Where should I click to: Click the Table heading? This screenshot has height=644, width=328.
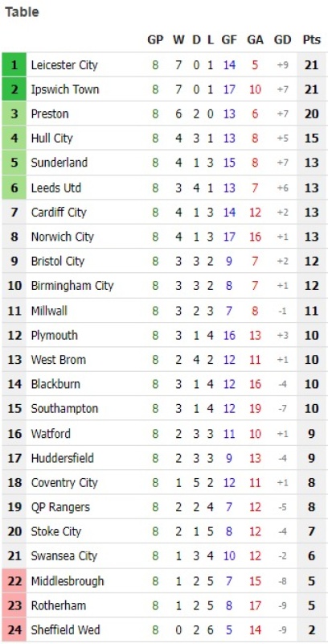point(22,12)
